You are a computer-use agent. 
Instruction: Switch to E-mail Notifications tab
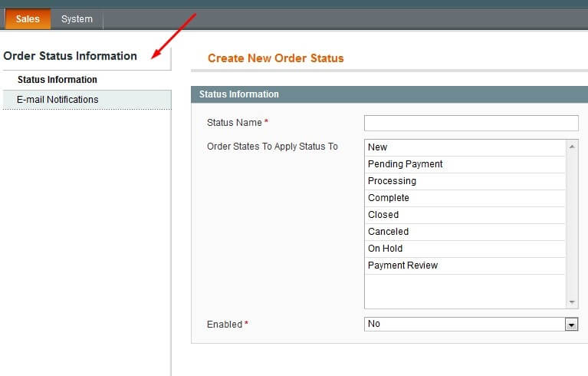click(x=87, y=100)
